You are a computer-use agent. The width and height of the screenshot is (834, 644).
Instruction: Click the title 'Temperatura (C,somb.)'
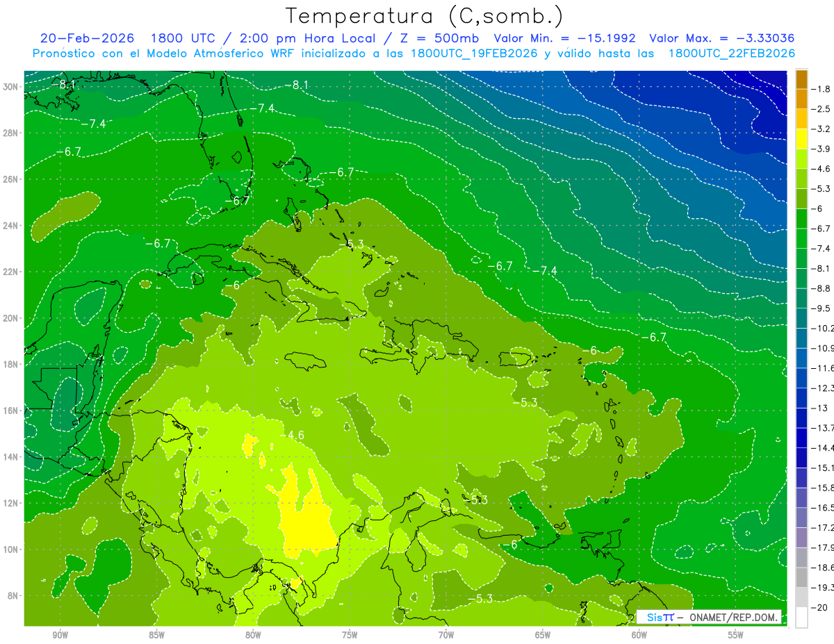tap(425, 16)
